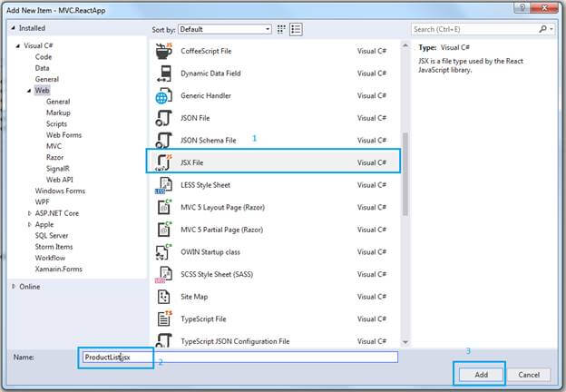
Task: Select the Markup category
Action: pos(58,113)
